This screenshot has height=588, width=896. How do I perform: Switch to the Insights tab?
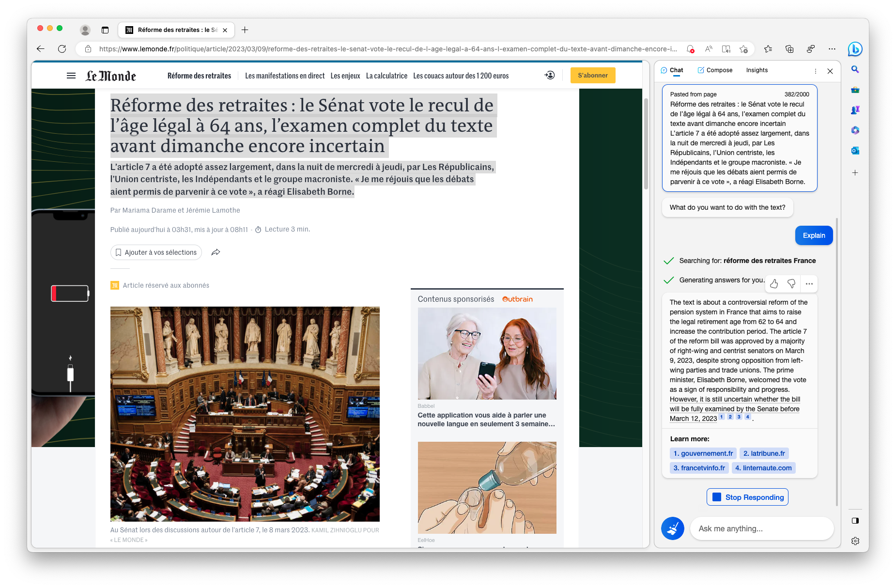click(x=757, y=70)
